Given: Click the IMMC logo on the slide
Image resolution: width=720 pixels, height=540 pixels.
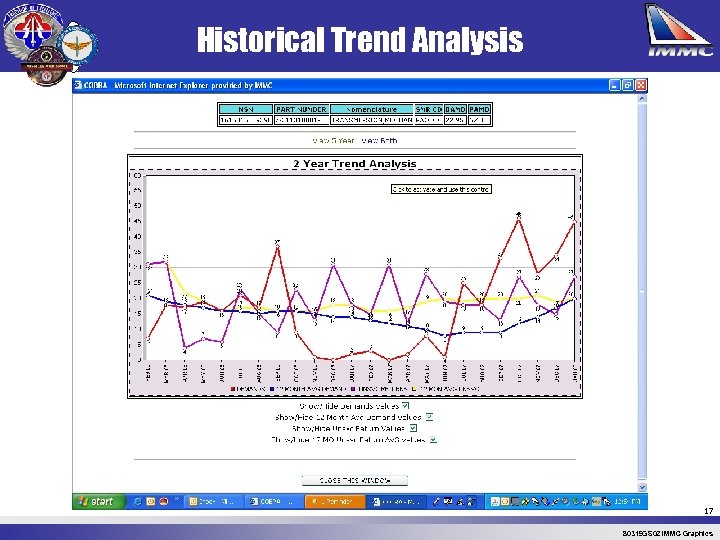Looking at the screenshot, I should click(679, 30).
